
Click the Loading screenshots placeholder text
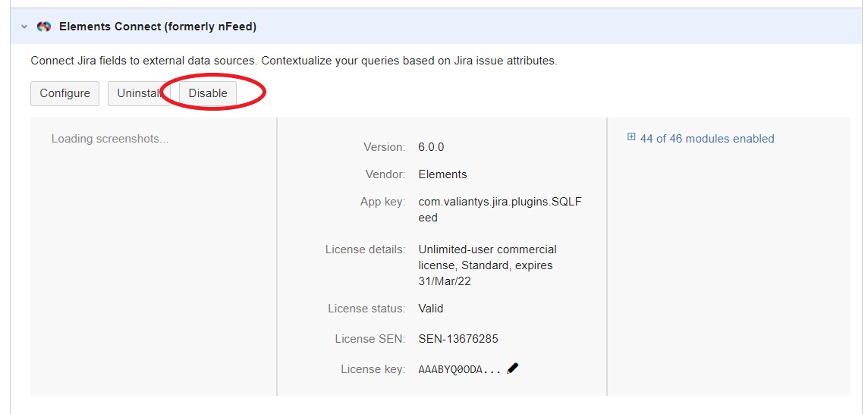[110, 139]
